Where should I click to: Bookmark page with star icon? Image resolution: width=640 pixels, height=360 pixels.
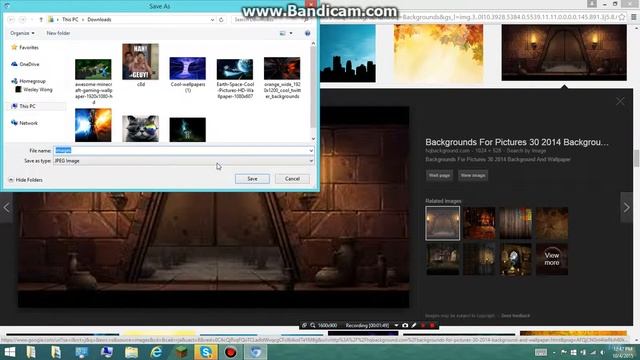point(622,17)
